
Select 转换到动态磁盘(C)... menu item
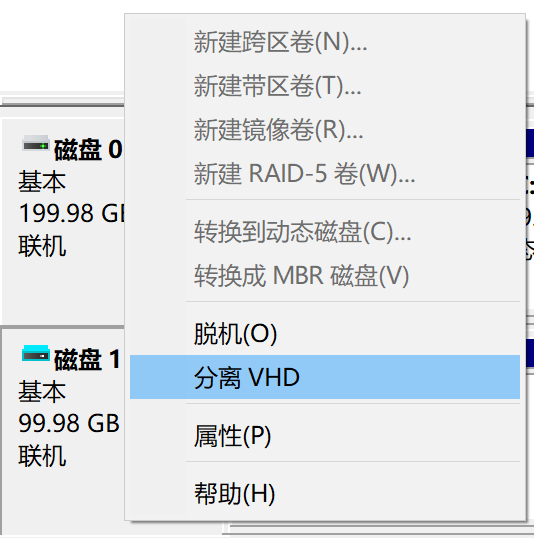tap(325, 232)
